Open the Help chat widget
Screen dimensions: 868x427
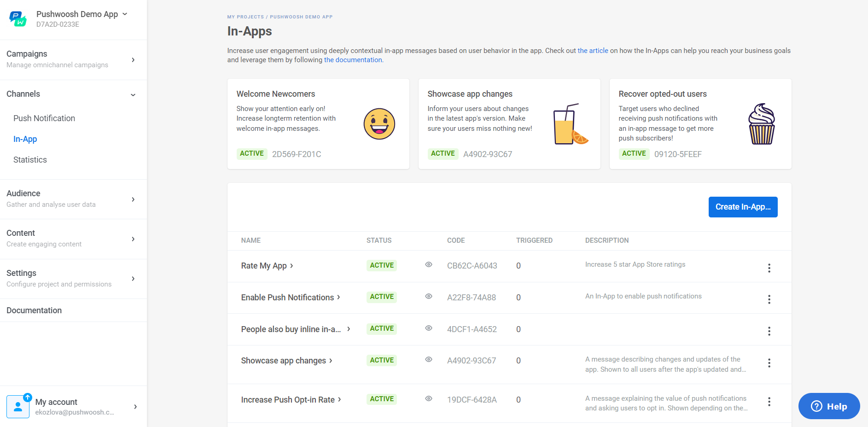pos(829,406)
